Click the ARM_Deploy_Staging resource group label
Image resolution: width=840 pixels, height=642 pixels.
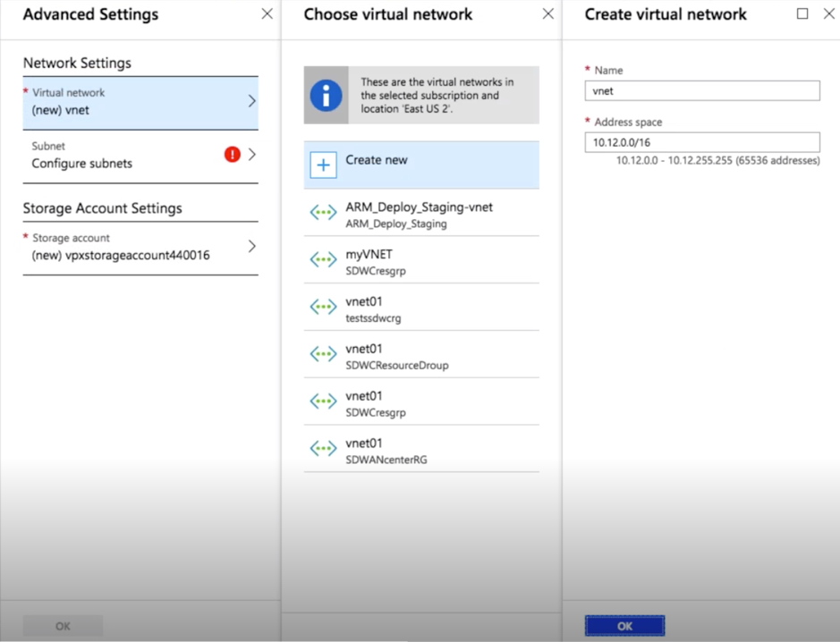click(396, 224)
